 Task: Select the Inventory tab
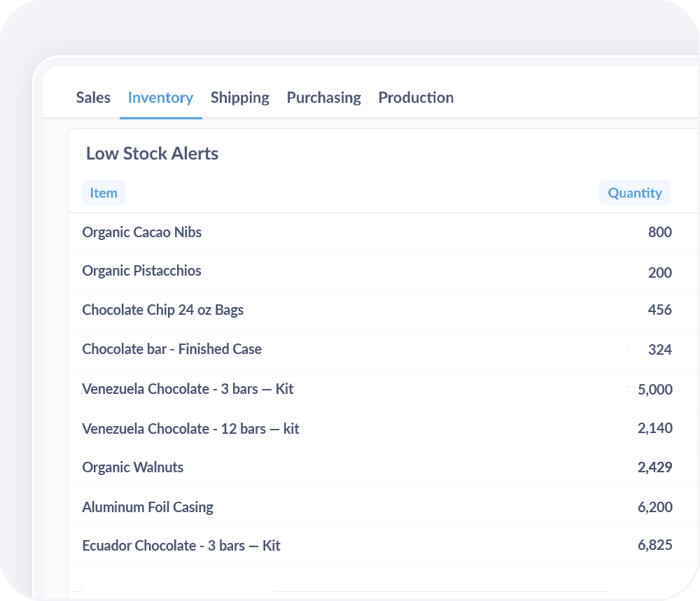pos(160,98)
